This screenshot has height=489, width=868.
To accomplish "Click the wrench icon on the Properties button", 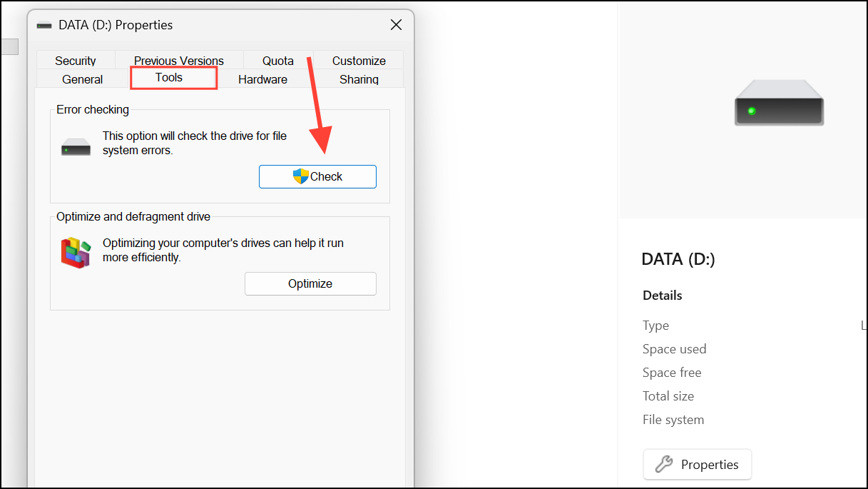I will pyautogui.click(x=663, y=464).
